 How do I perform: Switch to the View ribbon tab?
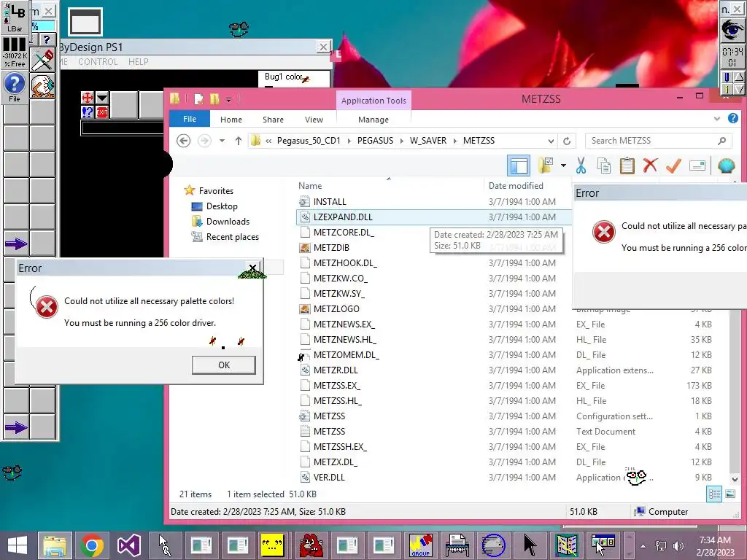(314, 120)
